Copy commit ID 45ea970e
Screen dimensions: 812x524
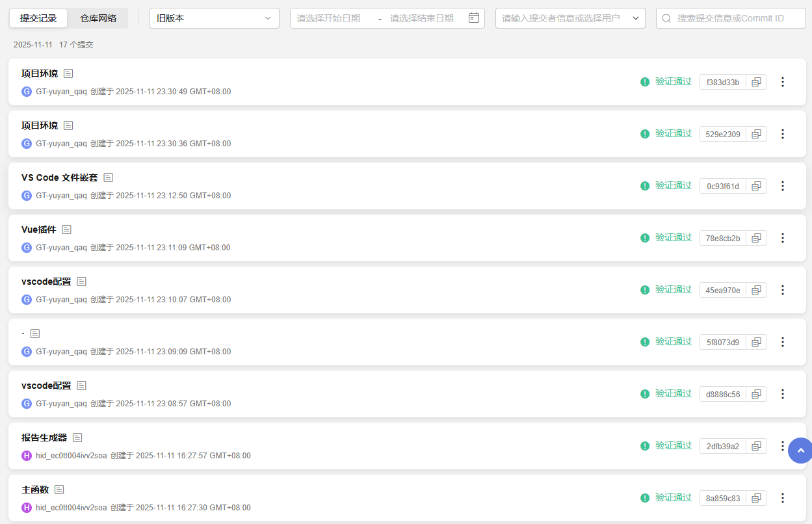tap(756, 290)
